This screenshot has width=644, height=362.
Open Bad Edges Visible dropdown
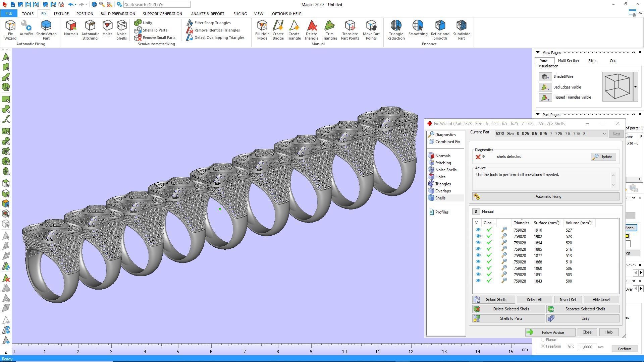pos(545,87)
